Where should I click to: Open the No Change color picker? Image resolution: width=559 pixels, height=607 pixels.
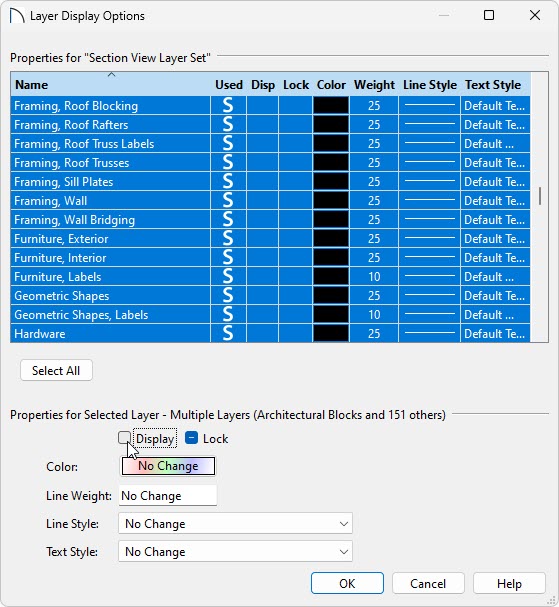click(168, 466)
